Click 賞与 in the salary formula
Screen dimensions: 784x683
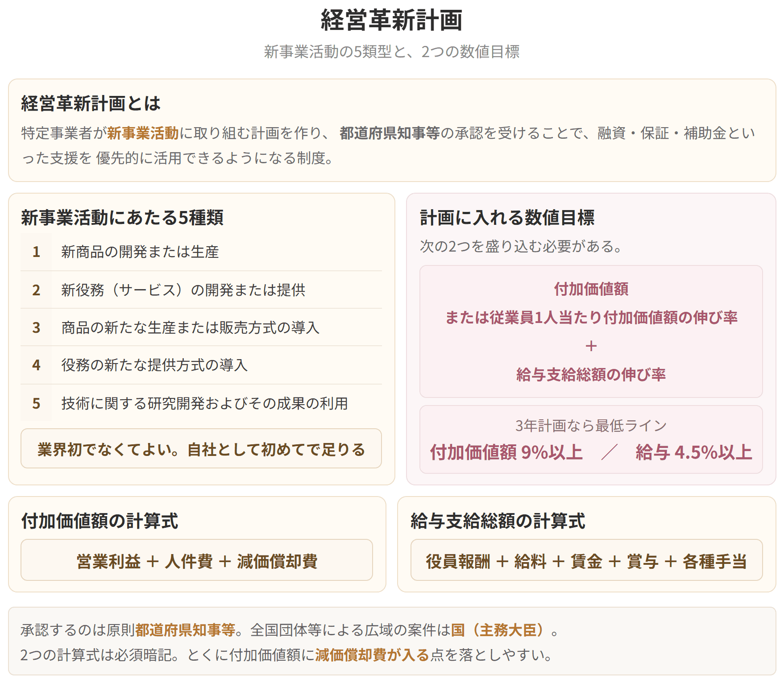[643, 562]
